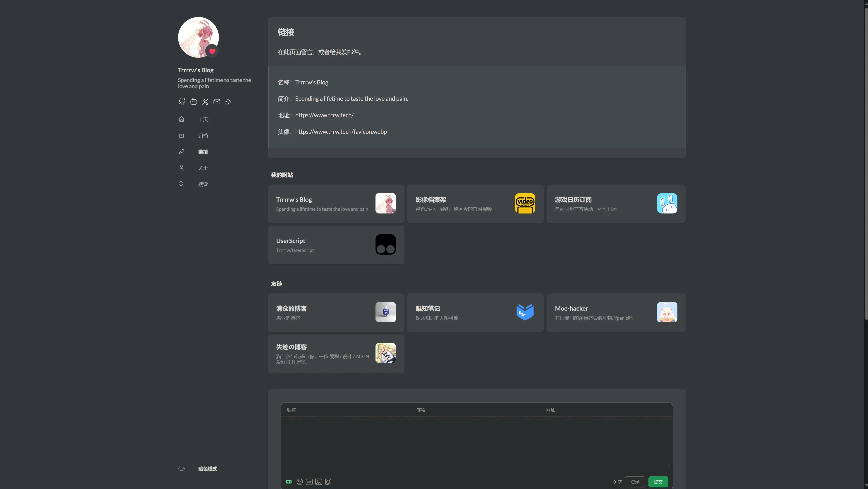Open the Moe-hacker friend link card
This screenshot has width=868, height=489.
tap(616, 312)
